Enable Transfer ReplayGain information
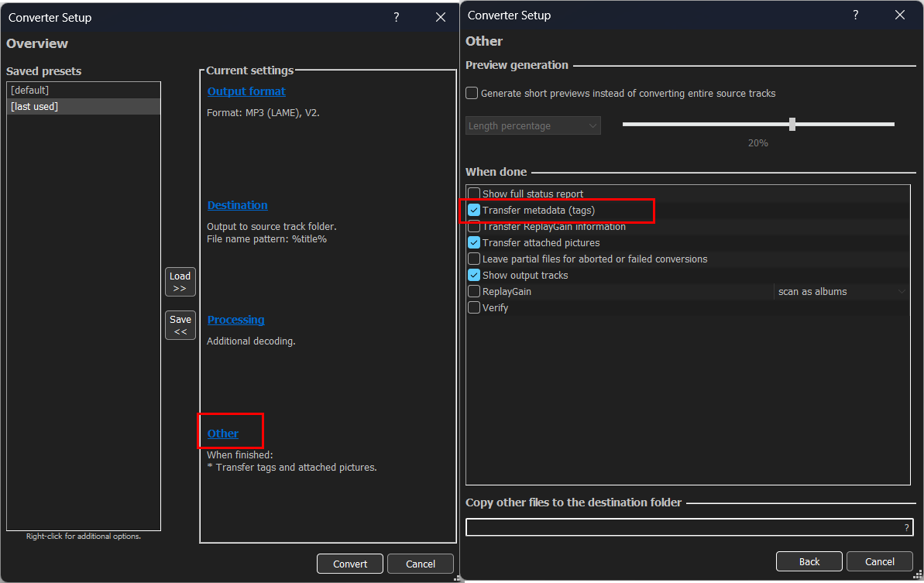Screen dimensions: 924x583 (x=474, y=226)
